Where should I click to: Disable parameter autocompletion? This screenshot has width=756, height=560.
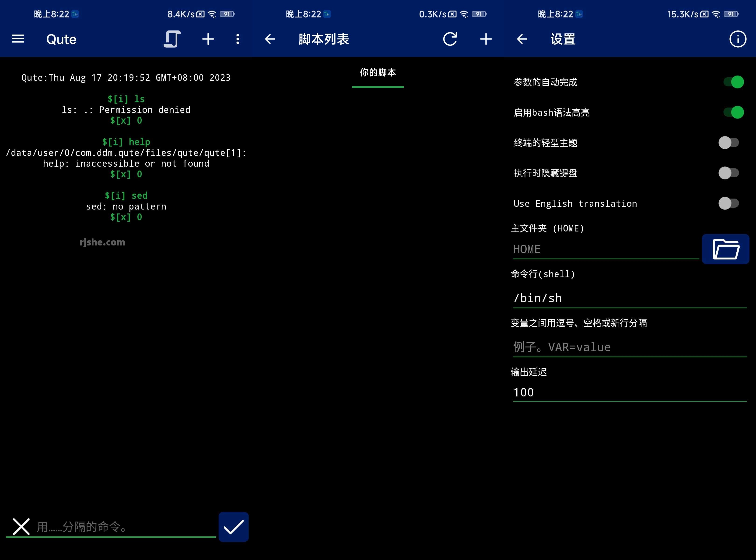(x=733, y=81)
